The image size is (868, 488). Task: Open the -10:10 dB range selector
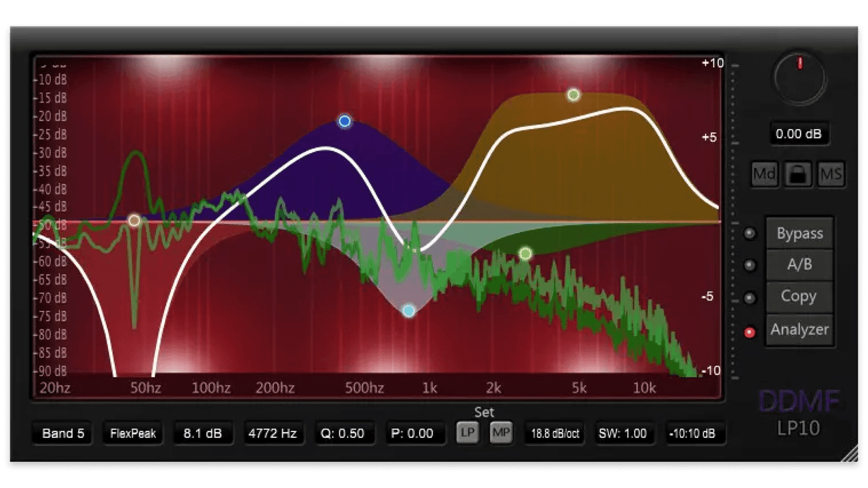pyautogui.click(x=694, y=433)
